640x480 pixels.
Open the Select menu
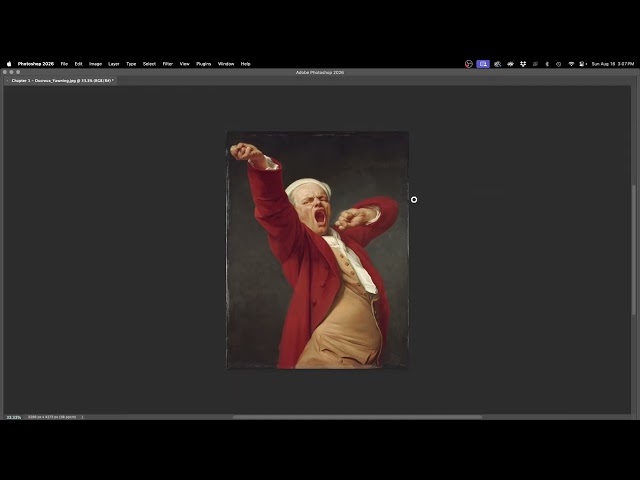[149, 64]
